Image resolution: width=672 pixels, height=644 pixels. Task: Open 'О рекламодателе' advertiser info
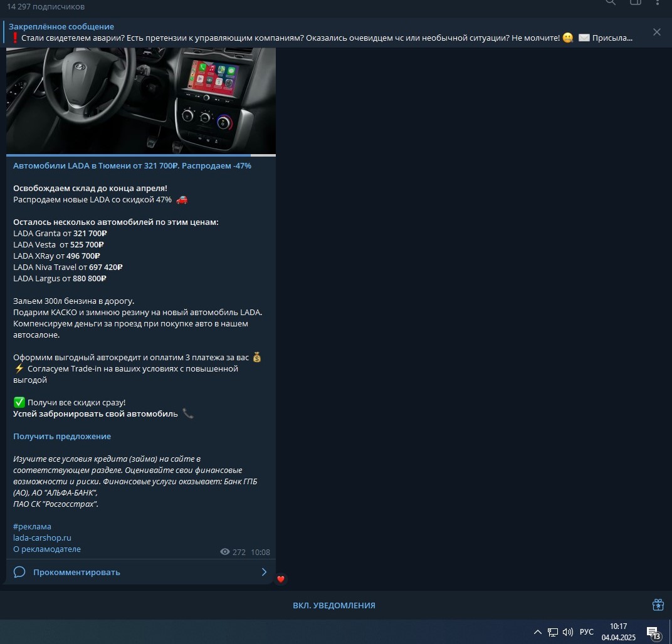coord(47,549)
